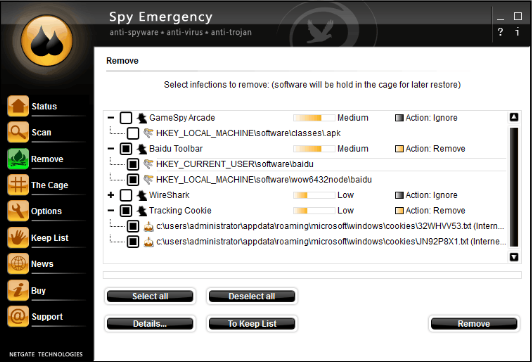Screen dimensions: 532x362
Task: Open The Cage grid icon
Action: (18, 185)
